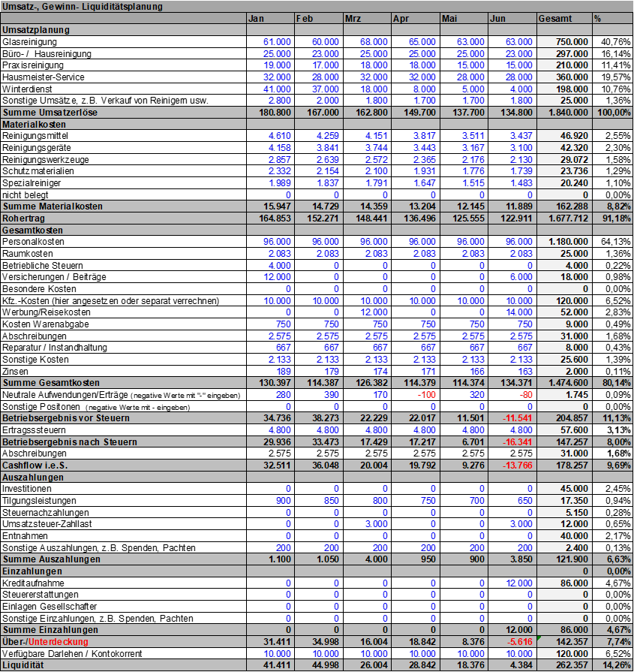Click the Summe Gesamtkosten total 1.474.600
The image size is (634, 672).
pos(564,382)
